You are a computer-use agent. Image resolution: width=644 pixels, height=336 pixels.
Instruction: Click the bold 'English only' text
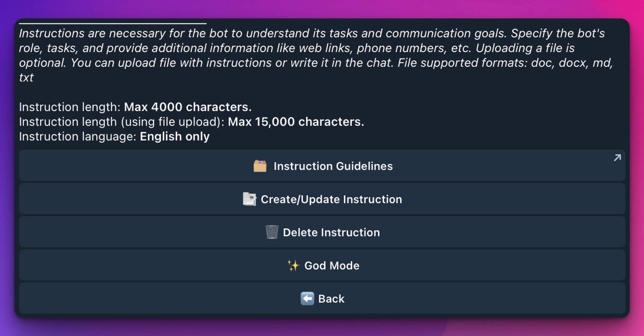tap(175, 136)
